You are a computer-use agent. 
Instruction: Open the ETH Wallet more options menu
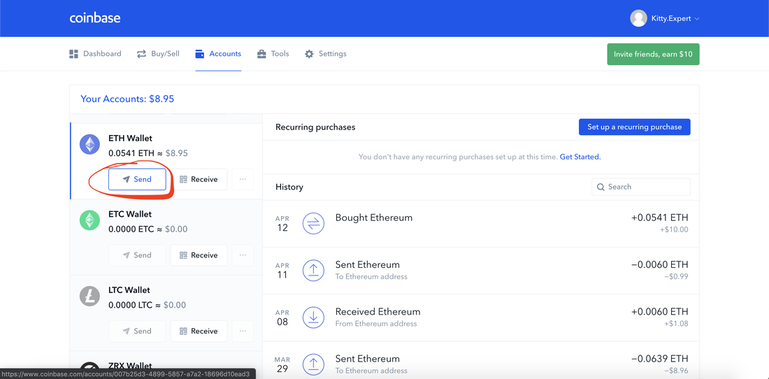[243, 179]
